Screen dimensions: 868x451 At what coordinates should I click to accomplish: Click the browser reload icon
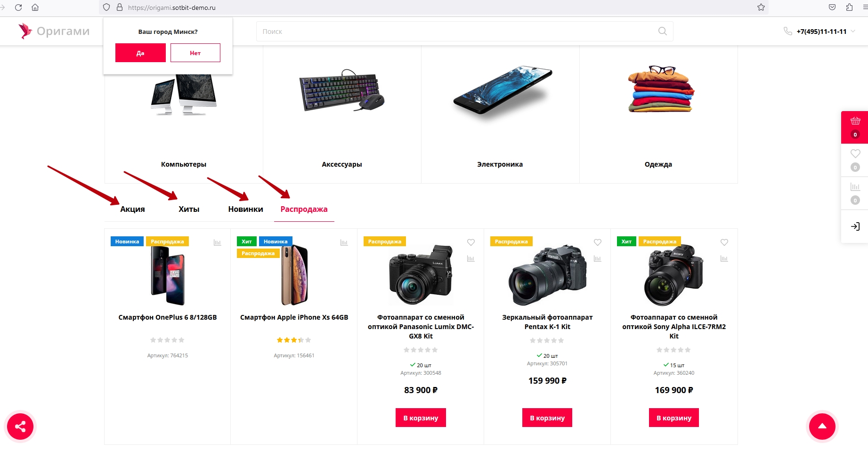[x=18, y=8]
